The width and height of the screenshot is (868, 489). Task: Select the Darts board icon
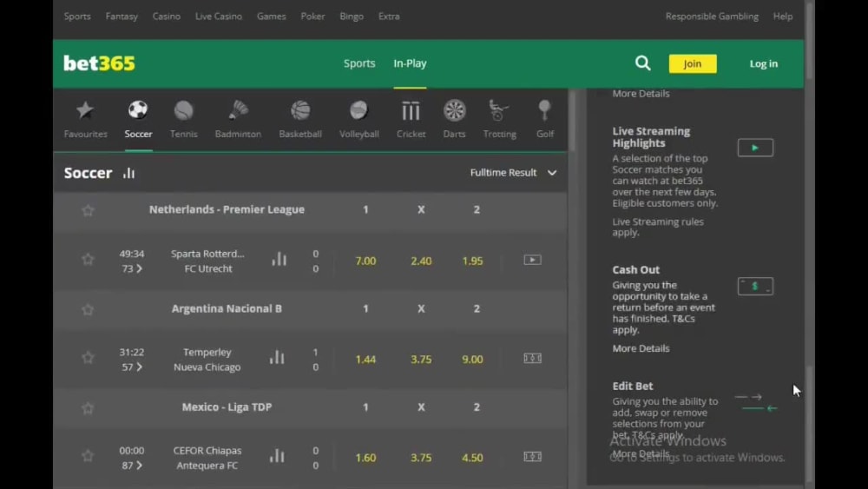tap(455, 110)
